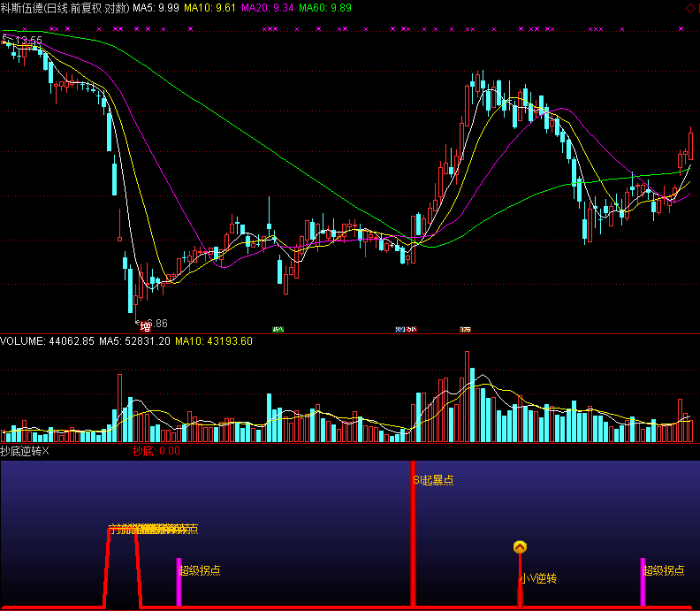Click the MA60: 9.89 indicator label
Screen dimensions: 700x611
click(x=325, y=8)
